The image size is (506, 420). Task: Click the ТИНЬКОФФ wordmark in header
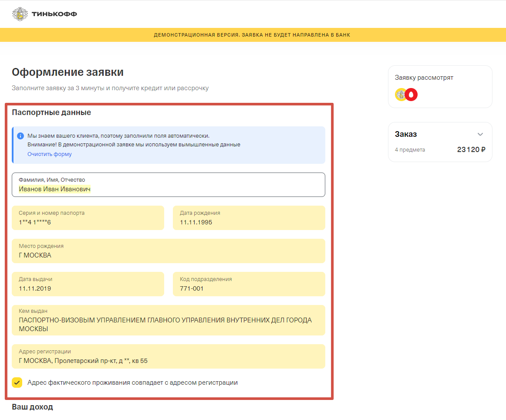click(54, 14)
